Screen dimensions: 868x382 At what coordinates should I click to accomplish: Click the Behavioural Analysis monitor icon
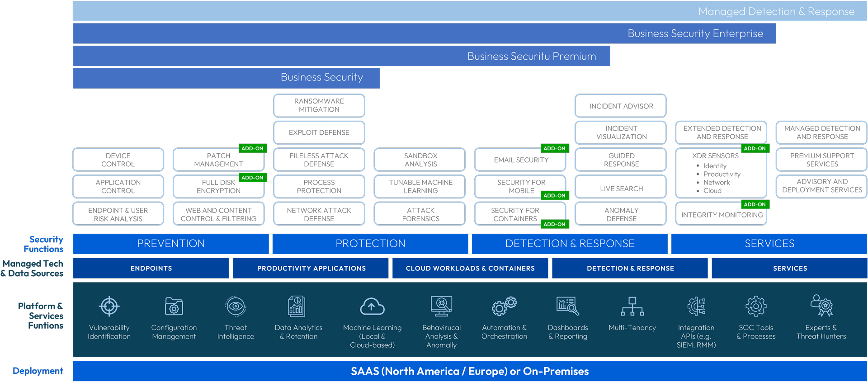click(441, 307)
